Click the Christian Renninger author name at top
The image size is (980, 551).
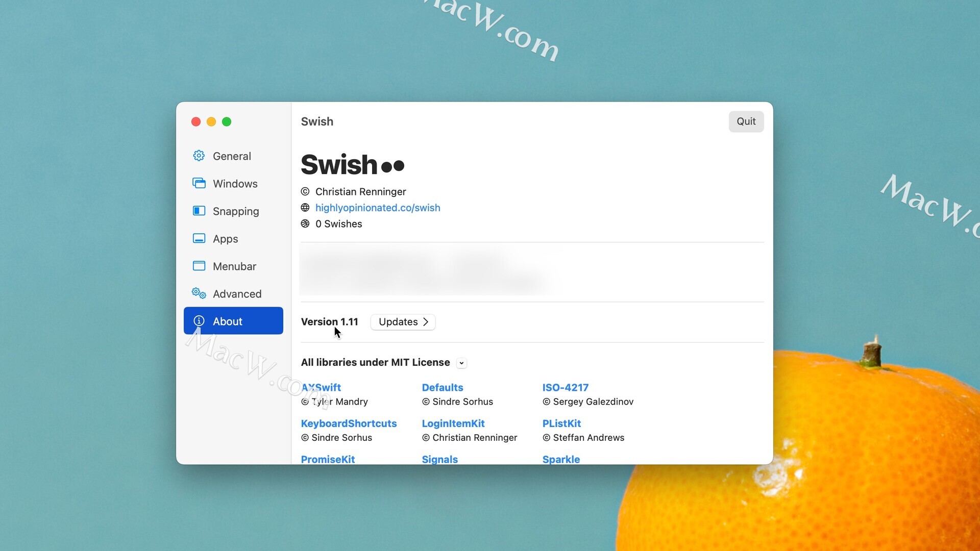pos(361,192)
